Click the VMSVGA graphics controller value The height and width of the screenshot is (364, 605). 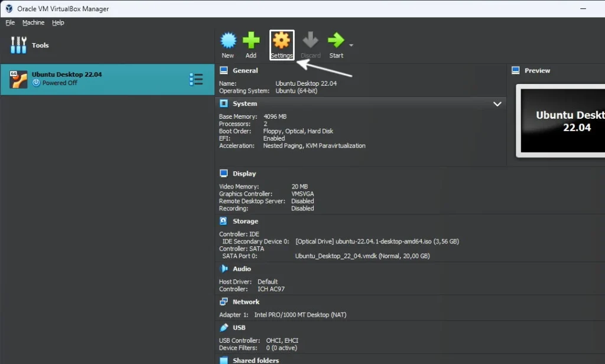click(302, 194)
